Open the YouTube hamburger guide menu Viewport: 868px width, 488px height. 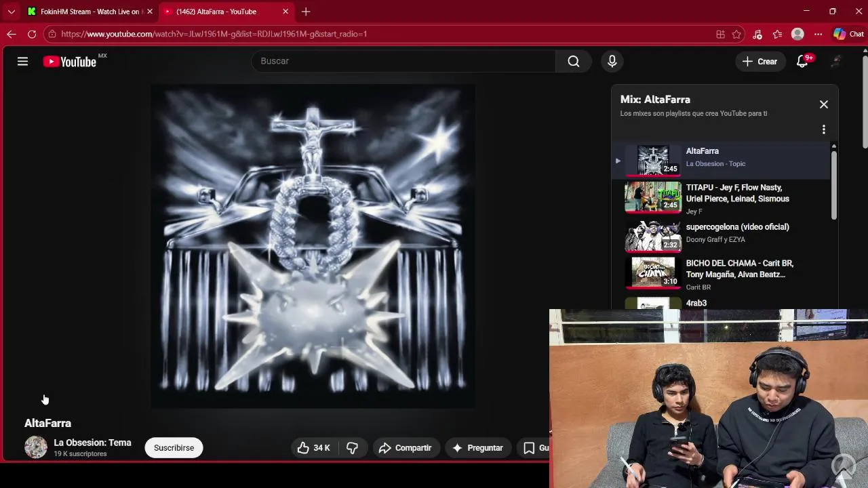click(22, 61)
